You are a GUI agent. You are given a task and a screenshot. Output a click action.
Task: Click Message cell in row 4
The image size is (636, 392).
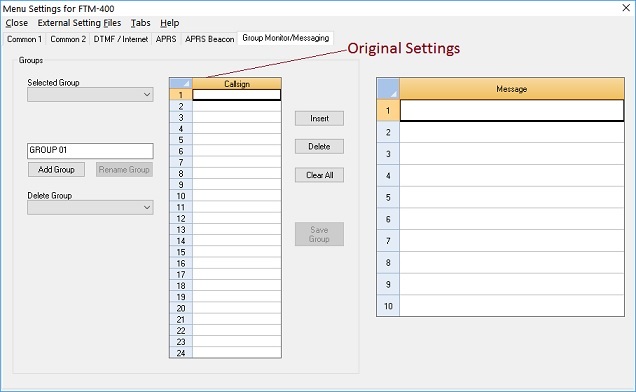point(512,176)
